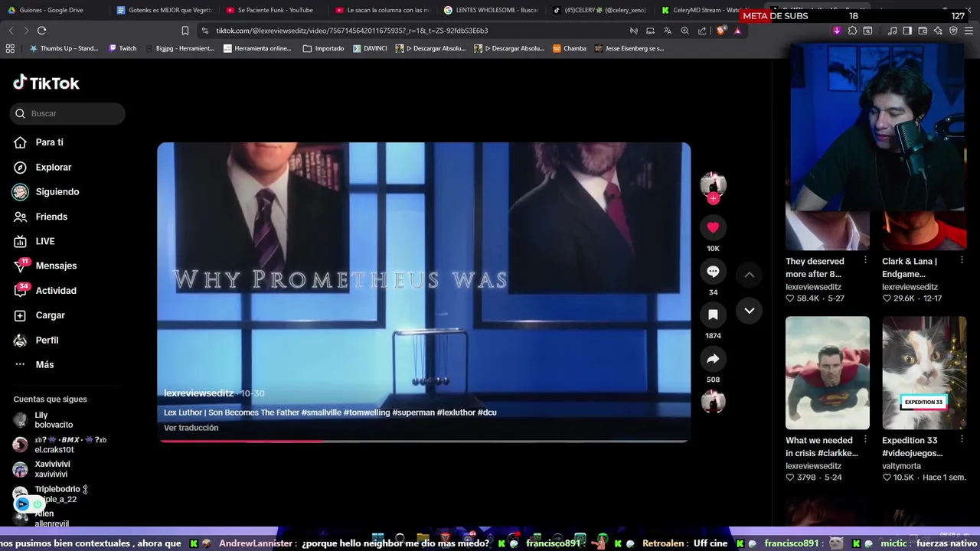Click the zoom magnifier in the address bar
Screen dimensions: 980x551
coord(684,31)
